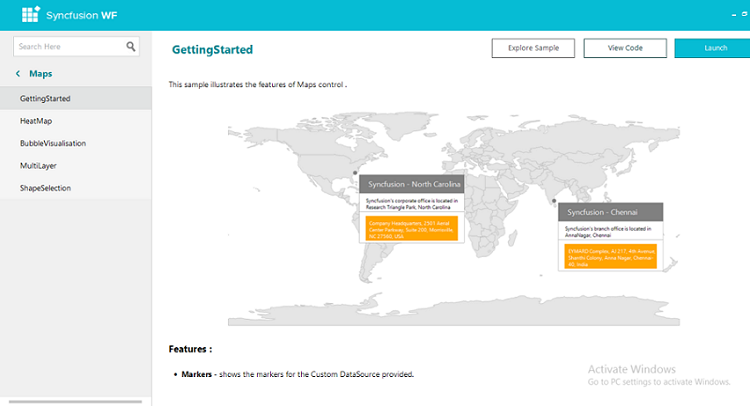Screen dimensions: 750x406
Task: Click the Syncfusion grid logo icon
Action: [31, 14]
